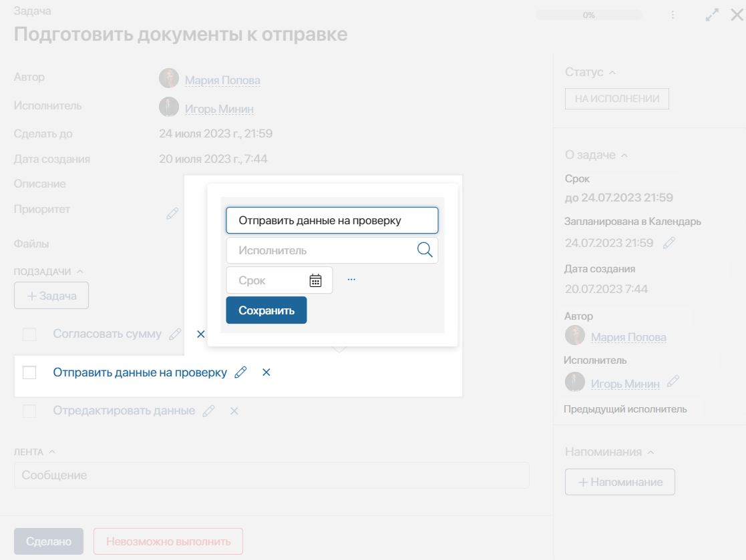Click the Предыдущий исполнитель label
Screen dimensions: 746x560
click(x=625, y=409)
